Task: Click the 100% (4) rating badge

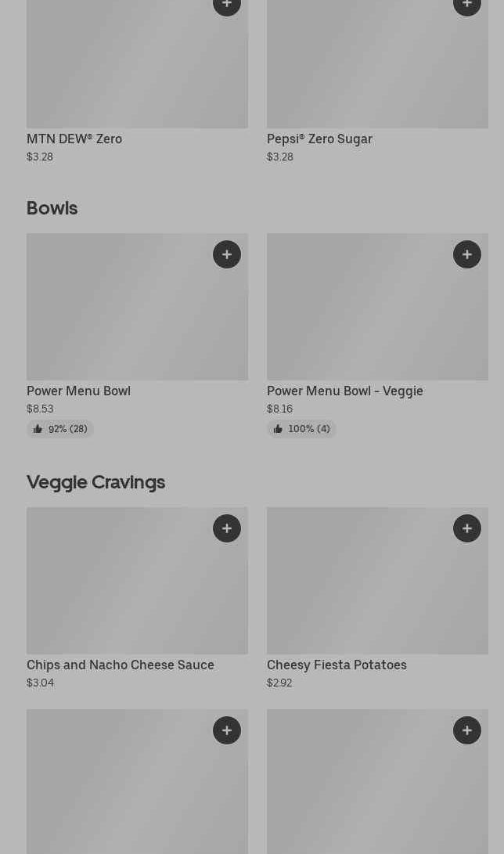Action: pyautogui.click(x=301, y=429)
